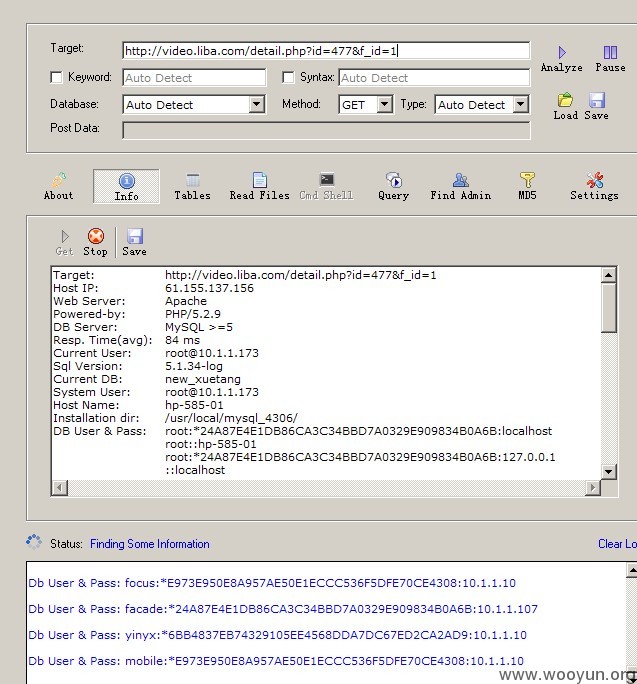Click the Get info button

tap(65, 243)
